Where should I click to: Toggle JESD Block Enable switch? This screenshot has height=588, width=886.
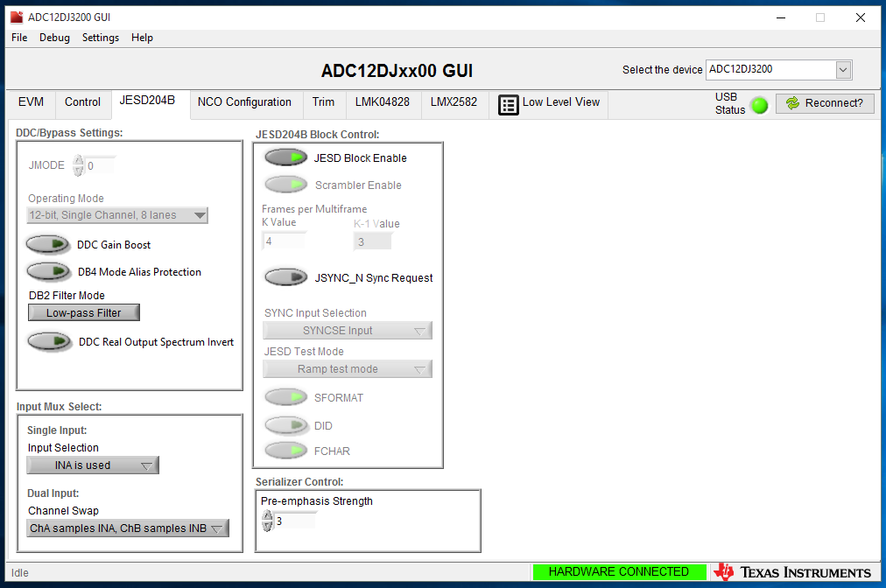[286, 157]
